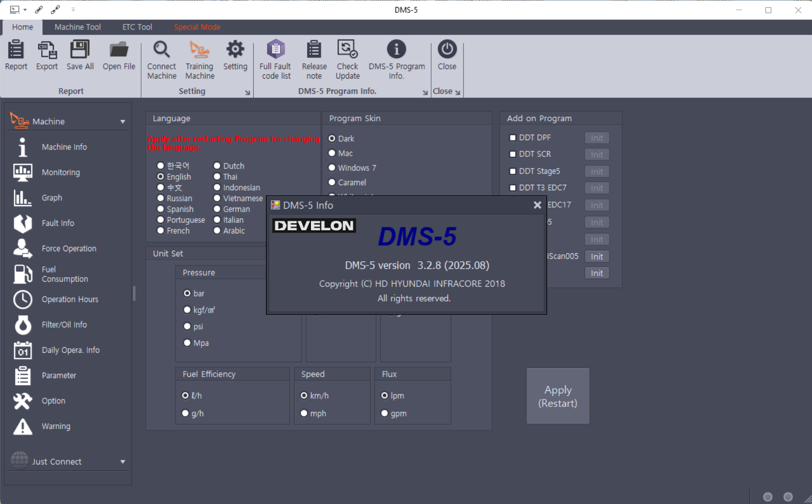Expand the Setting group launcher arrow

[248, 92]
